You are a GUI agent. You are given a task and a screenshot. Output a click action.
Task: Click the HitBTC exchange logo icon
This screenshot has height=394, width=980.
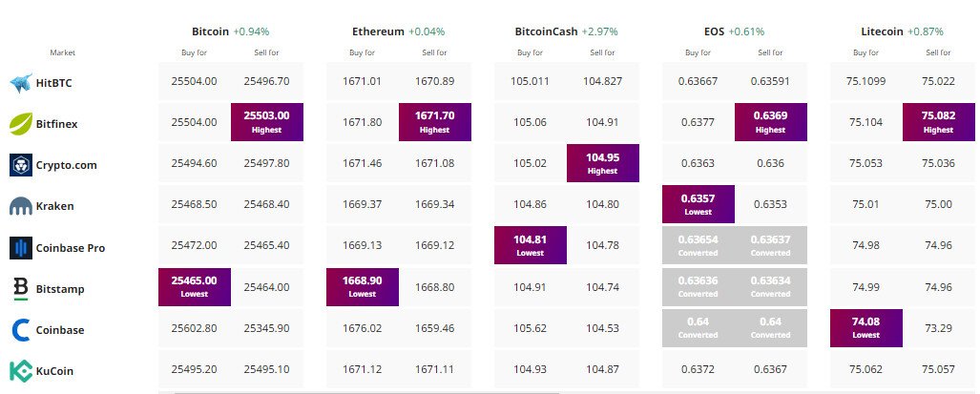pos(21,83)
